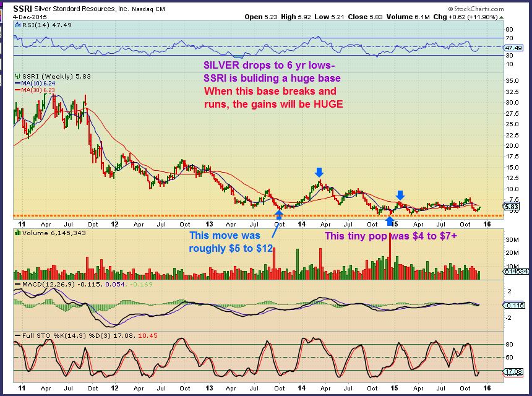Screen dimensions: 532x396
Task: Click the black line marker before MACD(12,26,9)
Action: click(x=18, y=285)
